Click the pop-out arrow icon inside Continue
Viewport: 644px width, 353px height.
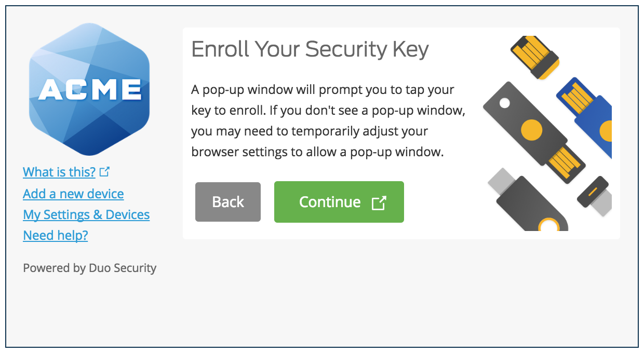tap(379, 202)
